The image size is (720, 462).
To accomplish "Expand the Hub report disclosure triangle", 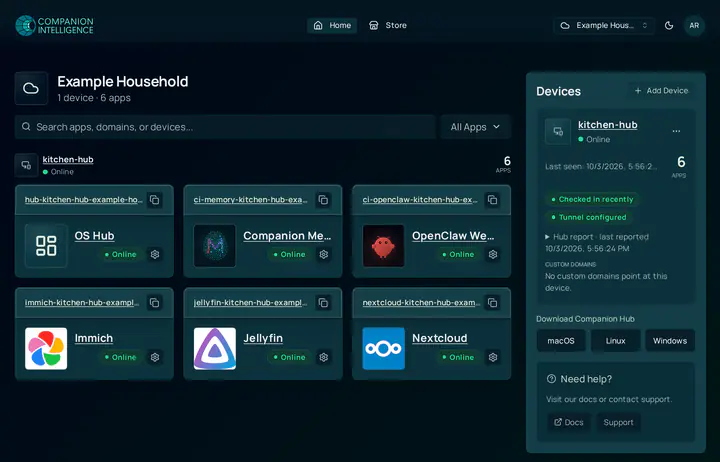I will tap(547, 237).
